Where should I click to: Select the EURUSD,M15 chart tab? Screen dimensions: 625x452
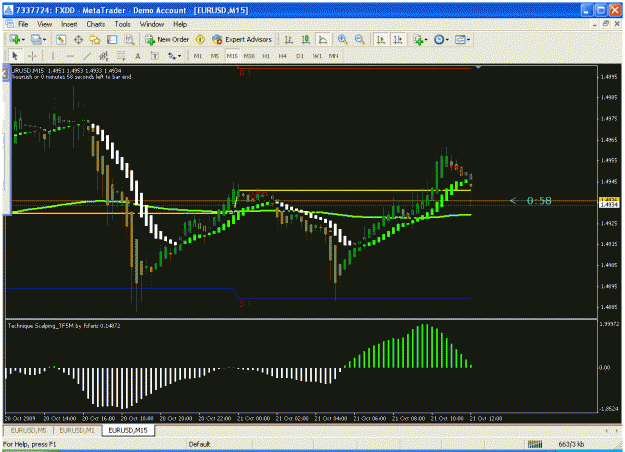tap(128, 430)
